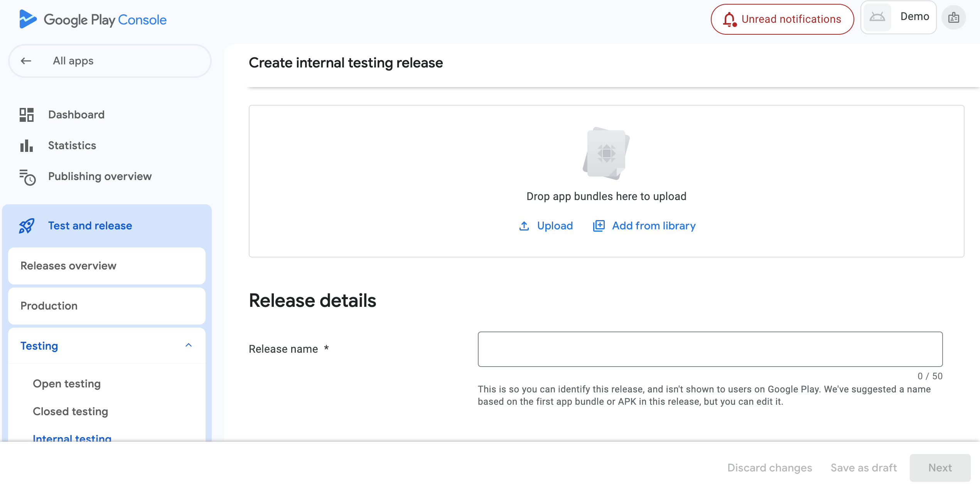Choose Save as draft
The height and width of the screenshot is (488, 980).
pyautogui.click(x=864, y=468)
